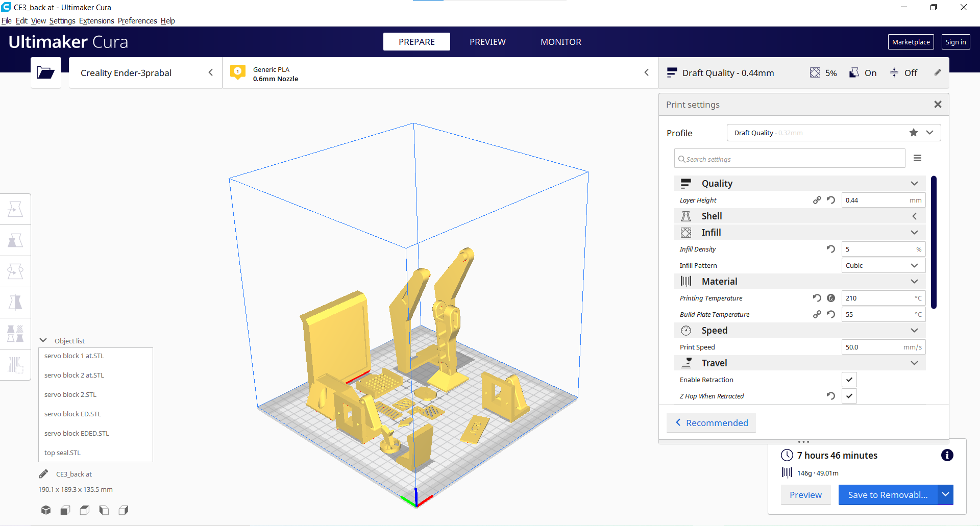
Task: Show print time details info icon
Action: point(947,455)
